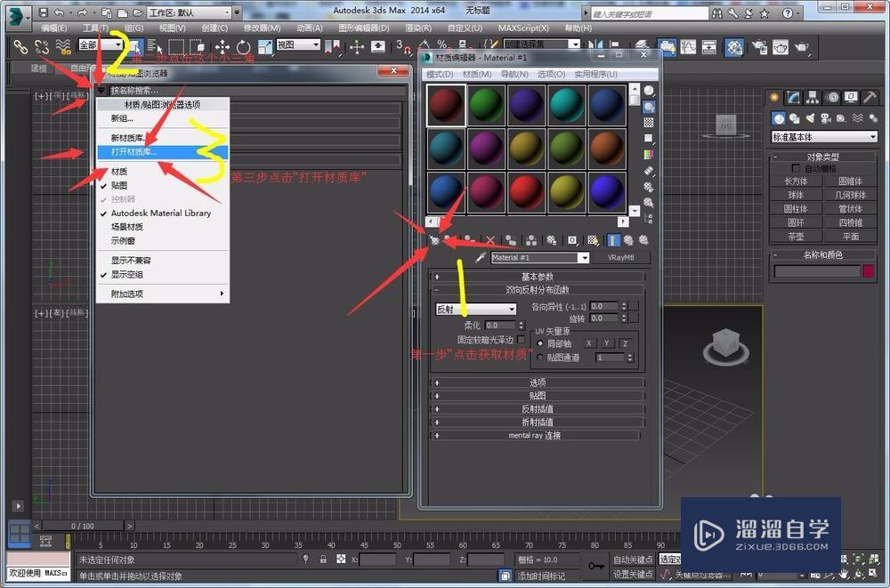The image size is (890, 588).
Task: Open the 视图 reference coordinate dropdown
Action: point(298,44)
